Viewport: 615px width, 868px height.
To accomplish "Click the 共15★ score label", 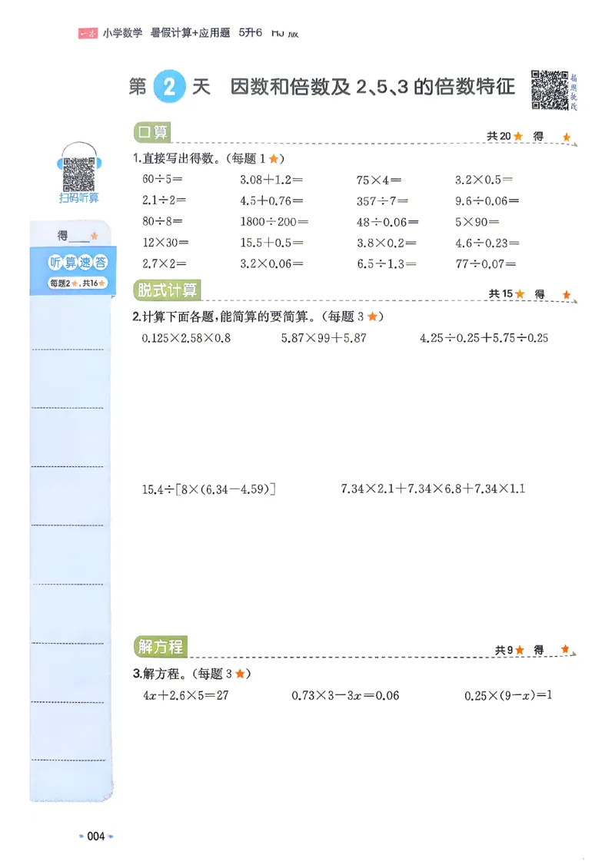I will [507, 294].
